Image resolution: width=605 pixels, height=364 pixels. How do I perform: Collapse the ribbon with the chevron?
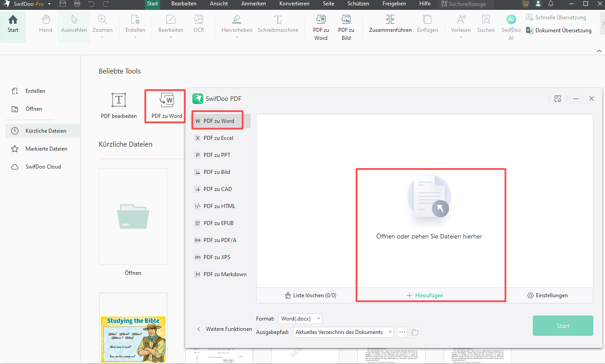tap(599, 51)
